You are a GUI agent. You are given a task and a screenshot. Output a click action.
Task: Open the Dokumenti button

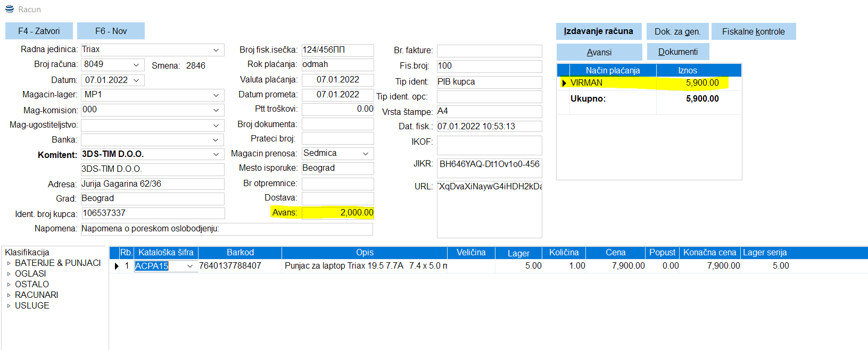(677, 52)
